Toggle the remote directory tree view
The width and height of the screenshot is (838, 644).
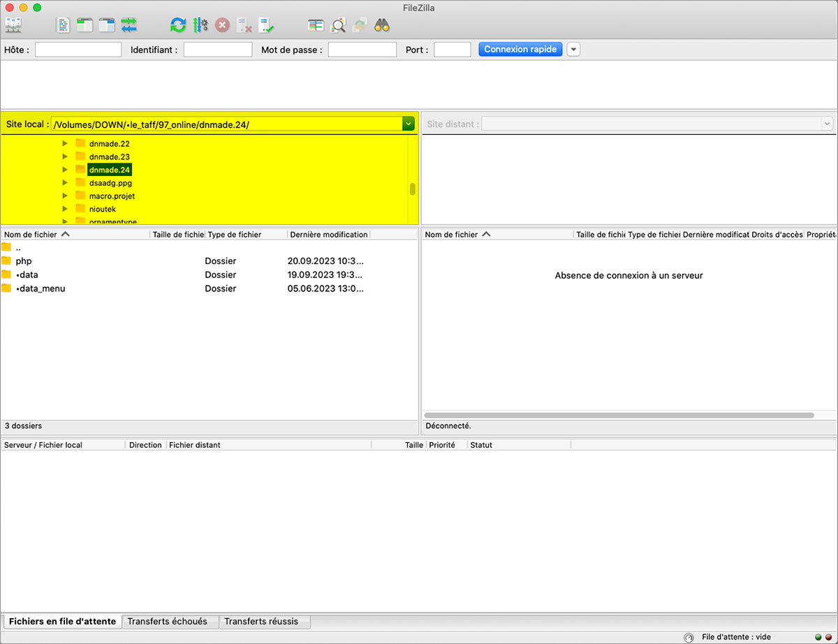107,26
